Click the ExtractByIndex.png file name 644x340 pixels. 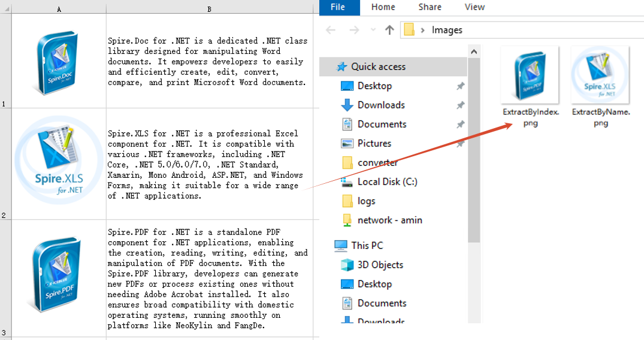pyautogui.click(x=531, y=117)
